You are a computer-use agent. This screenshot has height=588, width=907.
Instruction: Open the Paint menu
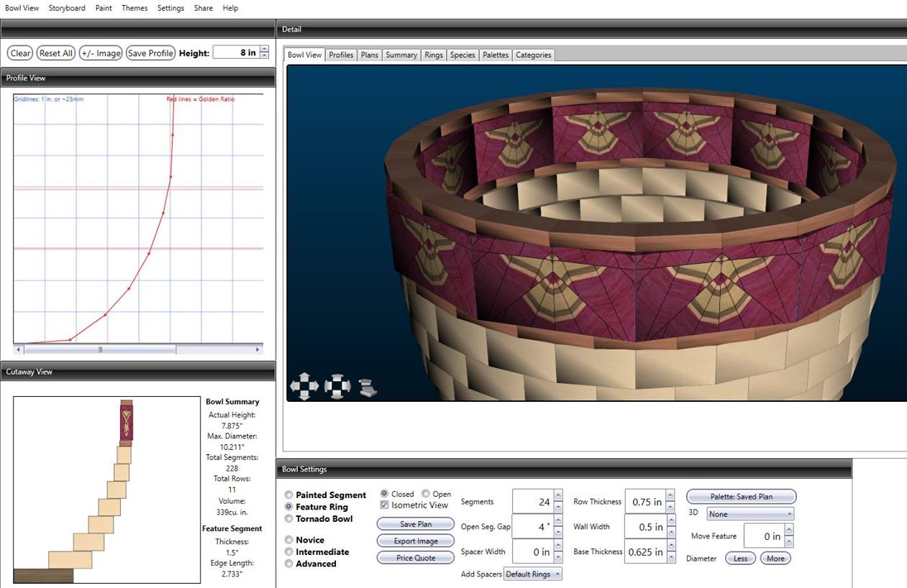click(x=104, y=8)
